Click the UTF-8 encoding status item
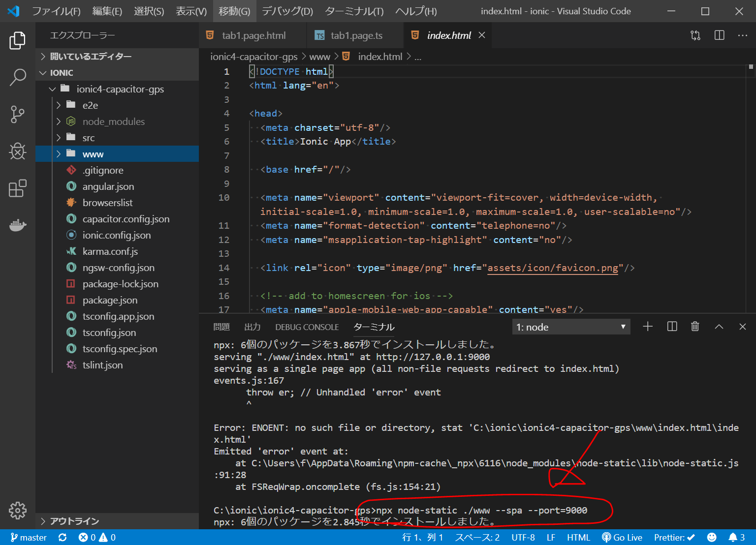Viewport: 756px width, 545px height. pos(523,538)
